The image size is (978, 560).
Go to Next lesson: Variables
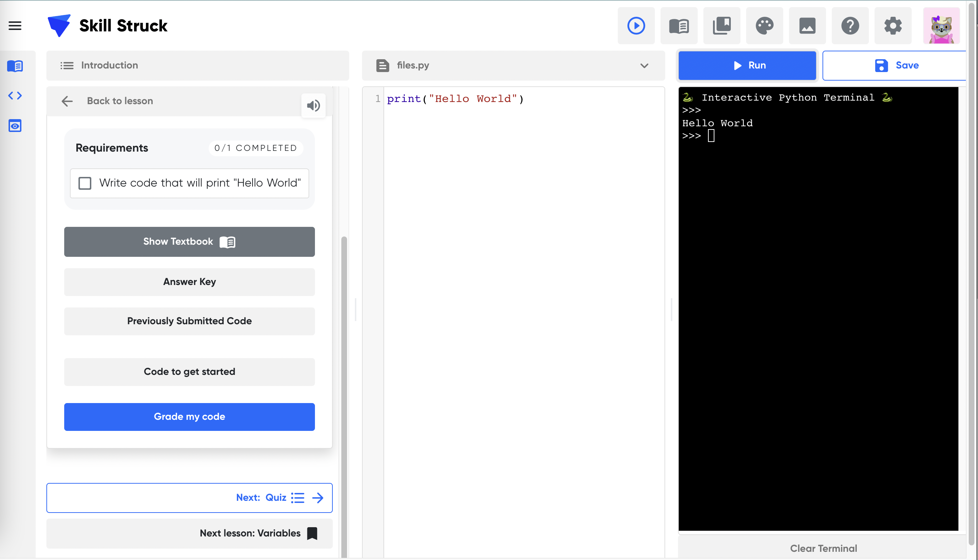click(x=189, y=533)
